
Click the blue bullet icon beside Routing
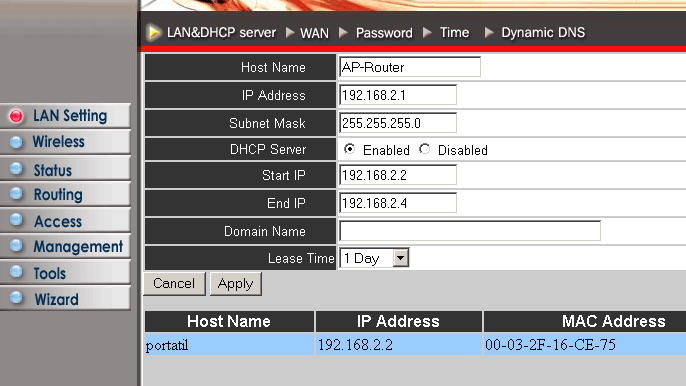(16, 193)
